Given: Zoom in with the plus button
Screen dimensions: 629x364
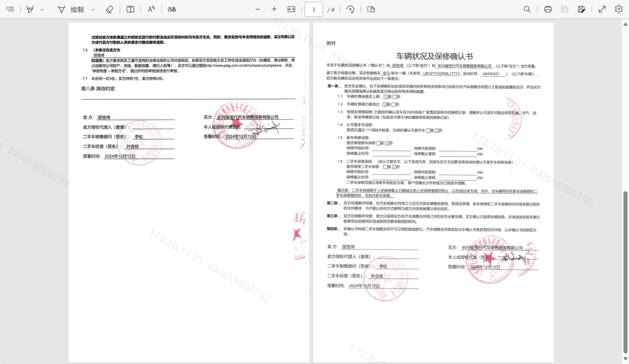Looking at the screenshot, I should click(274, 9).
